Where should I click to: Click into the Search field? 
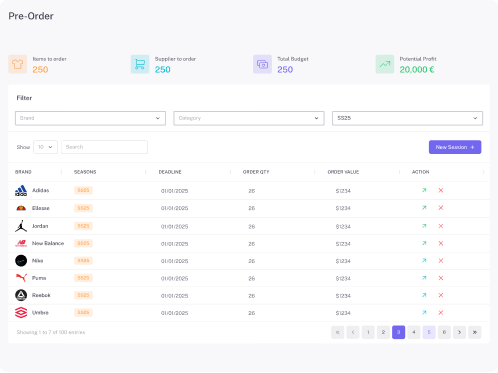[x=104, y=147]
